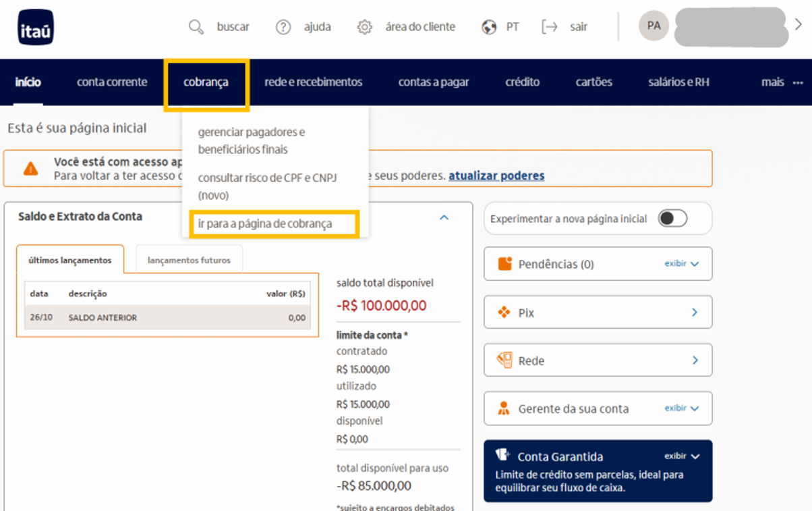Select ir para a página de cobrança
Viewport: 812px width, 511px height.
(265, 223)
